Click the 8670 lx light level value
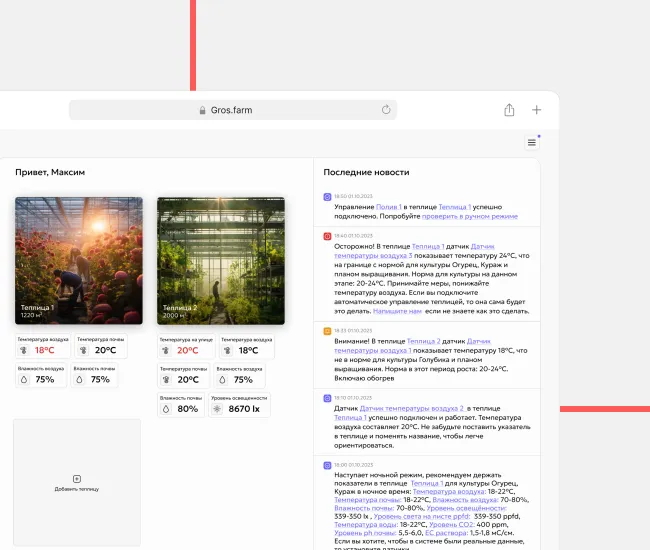650x550 pixels. 244,409
